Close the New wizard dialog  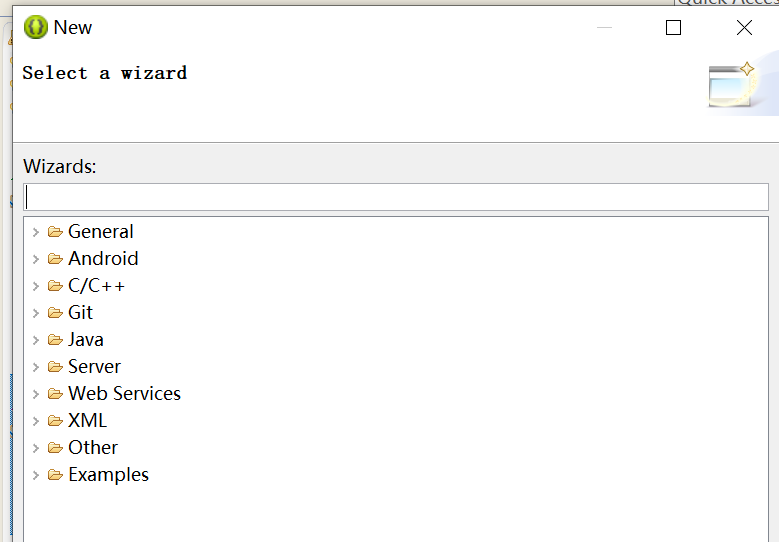point(744,27)
